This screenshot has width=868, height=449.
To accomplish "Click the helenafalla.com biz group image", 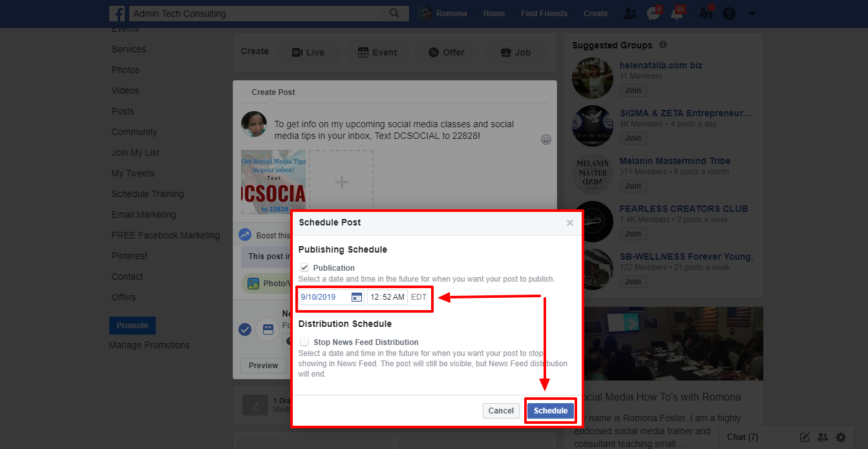I will coord(593,78).
